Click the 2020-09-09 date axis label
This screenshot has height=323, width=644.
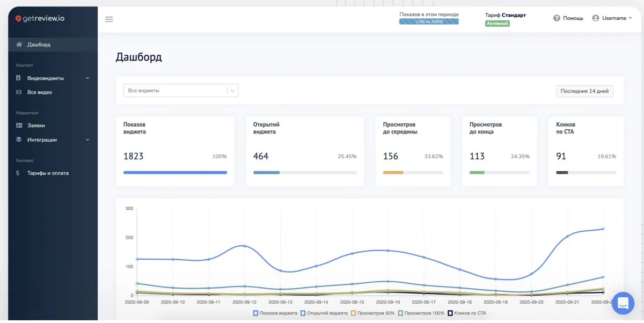tap(137, 303)
